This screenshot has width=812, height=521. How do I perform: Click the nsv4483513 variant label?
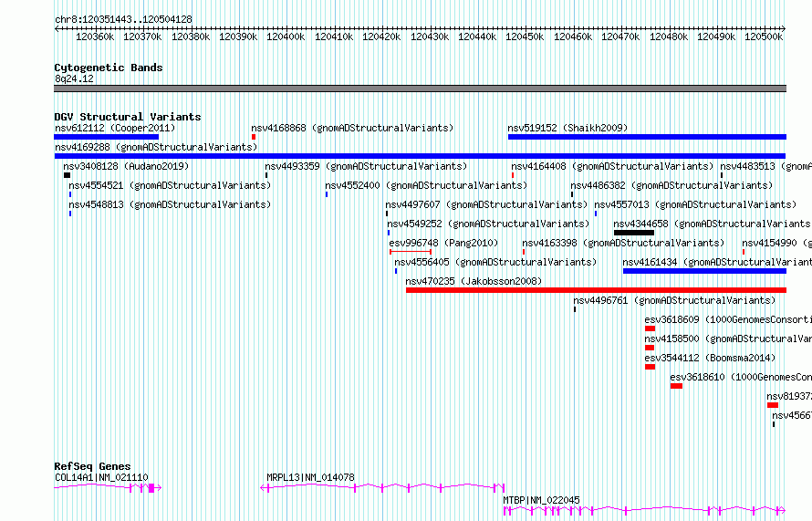(x=765, y=166)
